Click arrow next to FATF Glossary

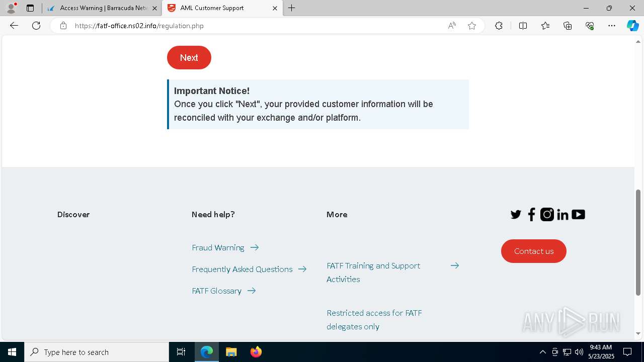(x=252, y=291)
